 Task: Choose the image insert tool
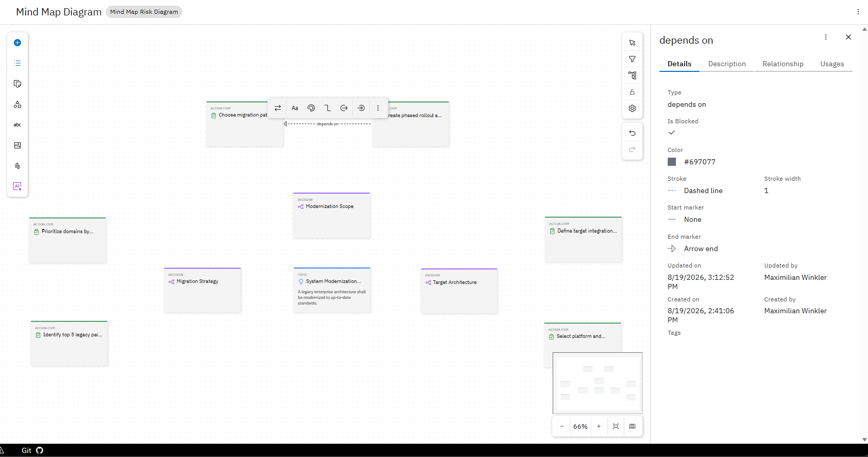tap(17, 145)
